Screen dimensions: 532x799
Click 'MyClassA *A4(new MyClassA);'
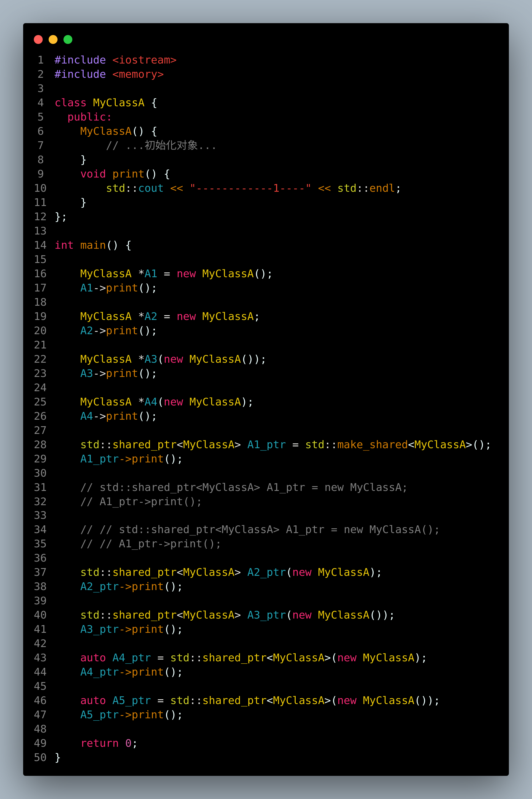(x=167, y=402)
